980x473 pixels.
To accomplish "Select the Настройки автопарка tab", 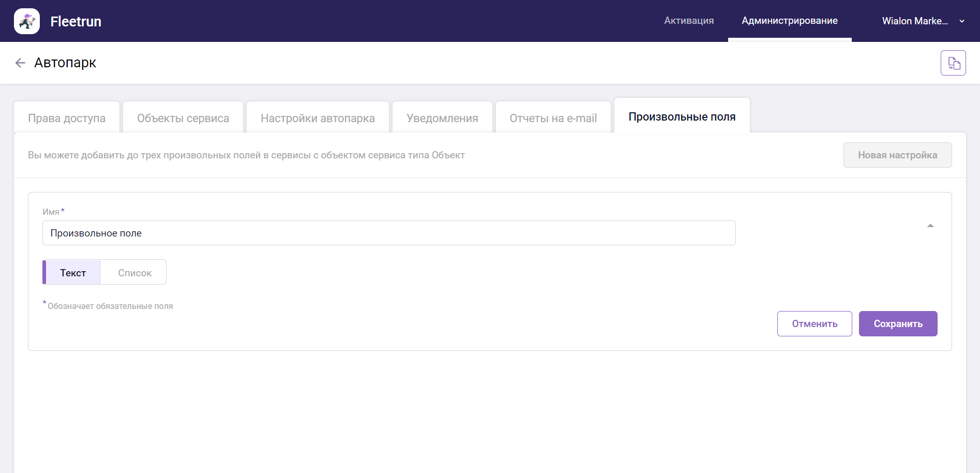I will pos(318,117).
